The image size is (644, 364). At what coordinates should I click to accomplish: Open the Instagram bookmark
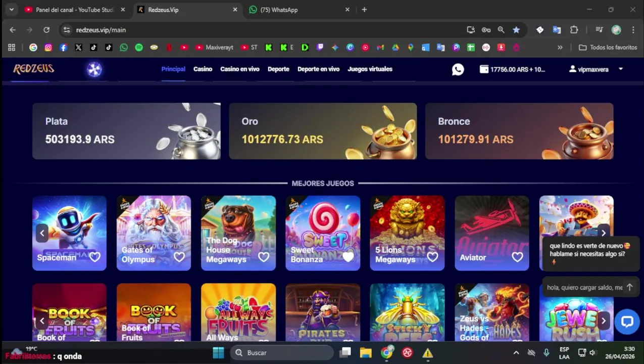pos(48,47)
